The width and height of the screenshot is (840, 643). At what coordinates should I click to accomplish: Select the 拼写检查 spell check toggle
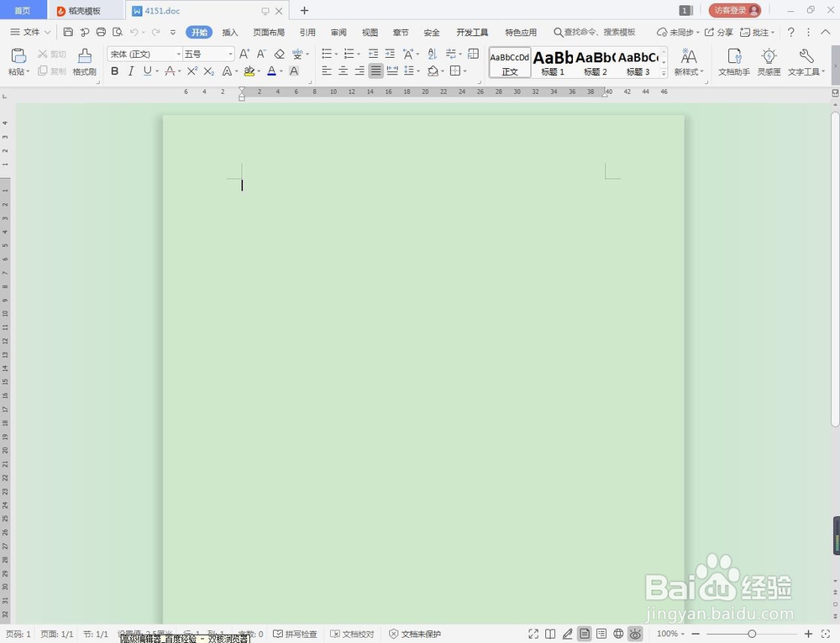(296, 634)
